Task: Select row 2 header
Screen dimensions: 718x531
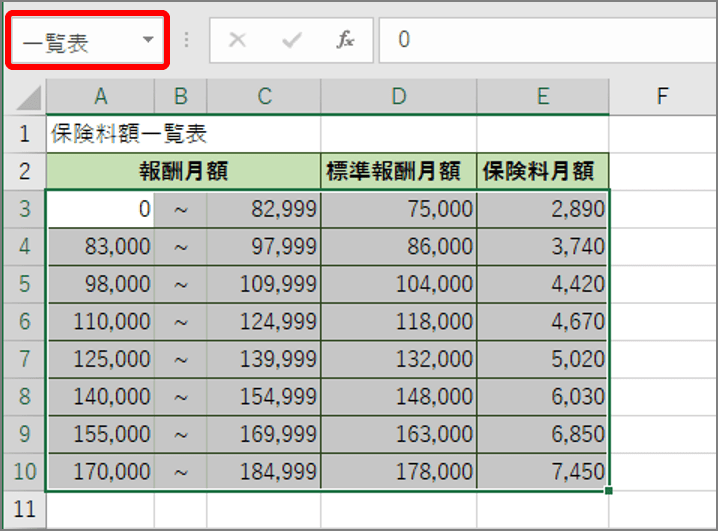Action: click(25, 171)
